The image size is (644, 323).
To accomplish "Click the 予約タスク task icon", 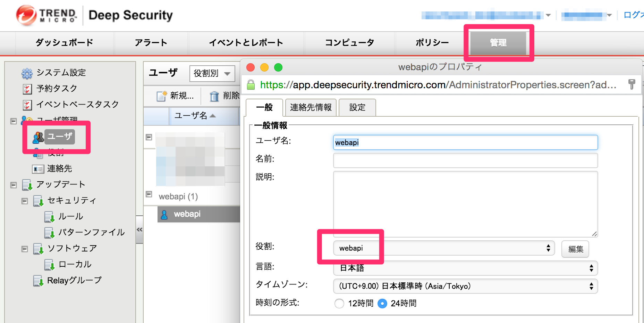I will [27, 89].
